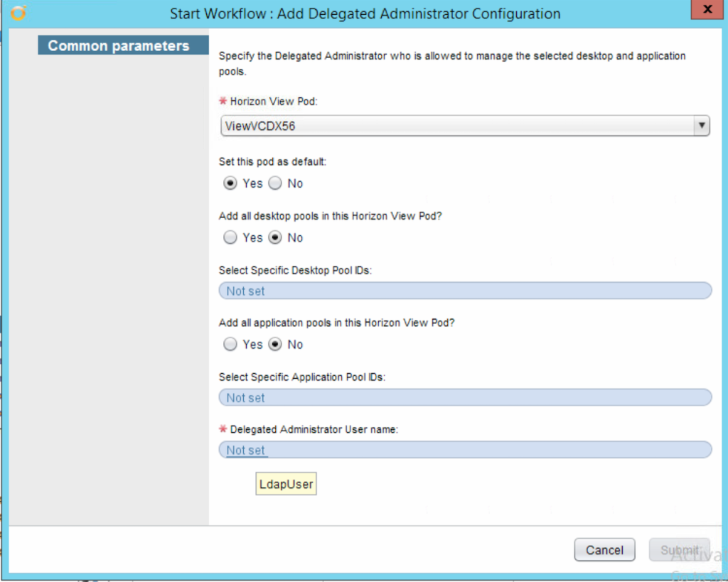Select No for Set this pod as default
This screenshot has height=582, width=728.
click(275, 183)
